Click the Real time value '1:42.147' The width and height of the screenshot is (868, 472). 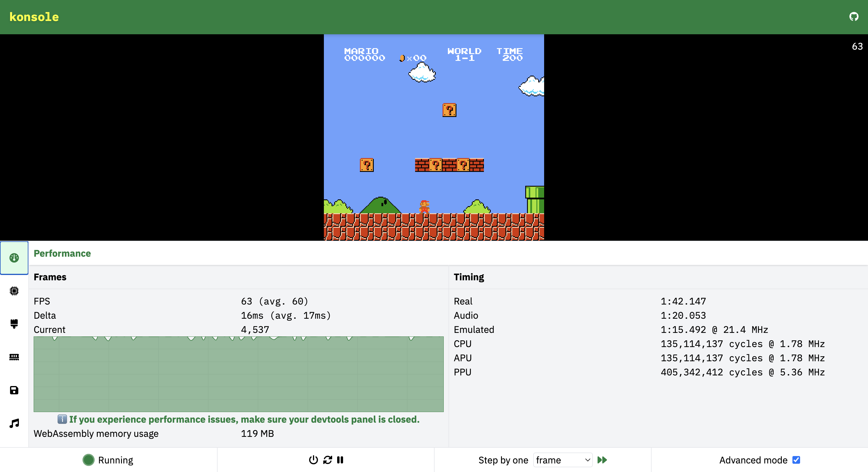(x=683, y=301)
